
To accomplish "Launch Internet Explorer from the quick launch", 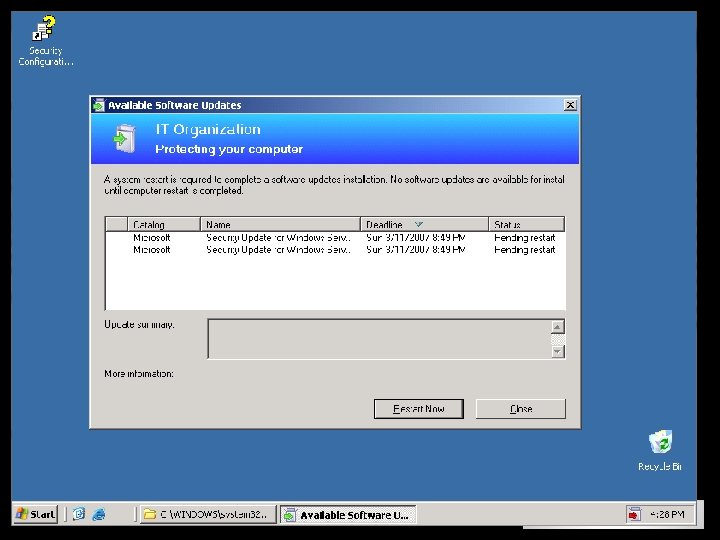I will (98, 514).
